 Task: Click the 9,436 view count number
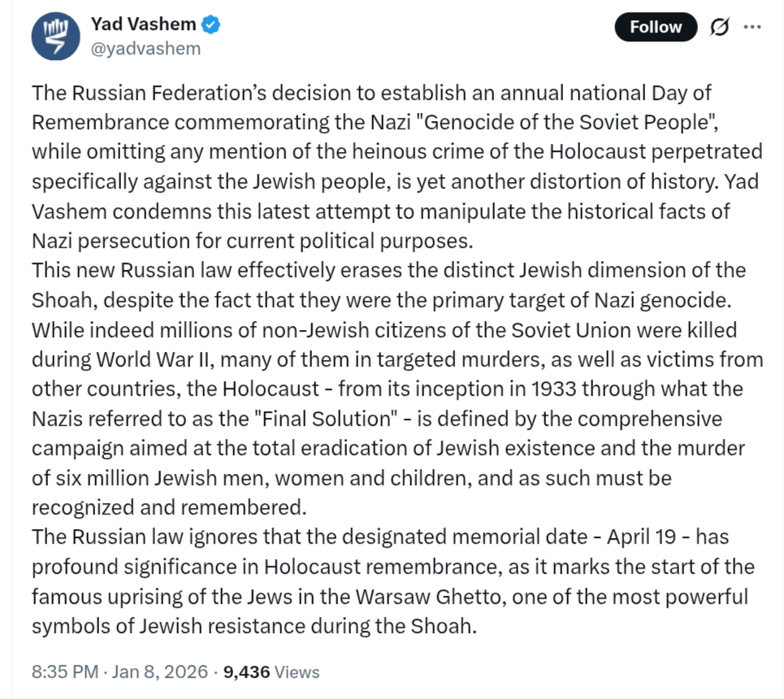pos(247,672)
